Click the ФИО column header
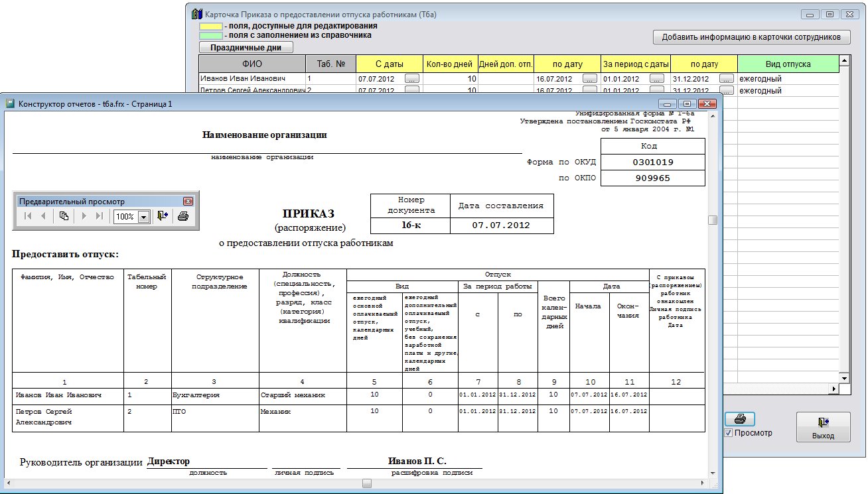The width and height of the screenshot is (868, 494). 252,64
